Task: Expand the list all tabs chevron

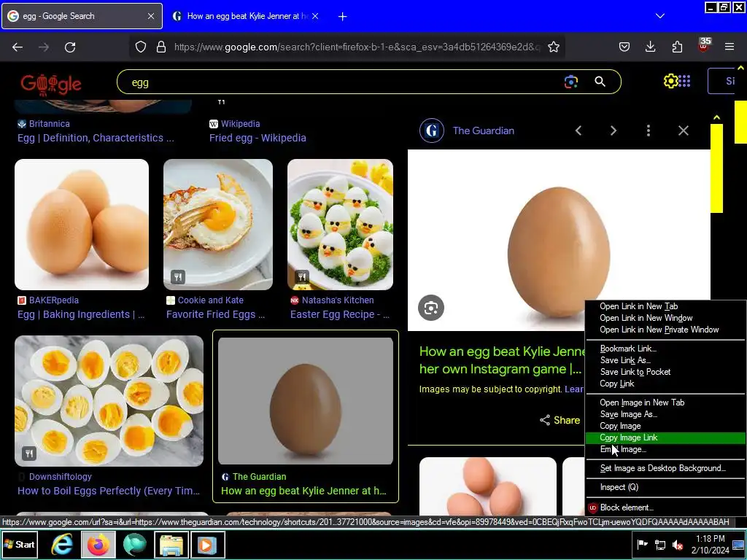Action: [x=659, y=16]
